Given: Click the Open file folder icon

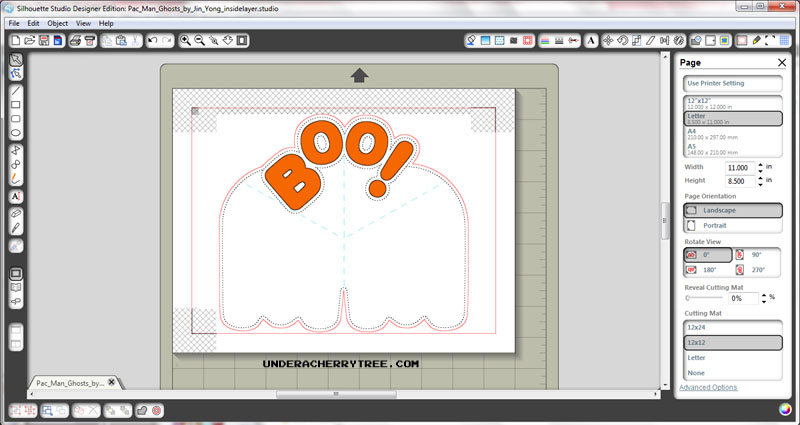Looking at the screenshot, I should click(x=30, y=40).
